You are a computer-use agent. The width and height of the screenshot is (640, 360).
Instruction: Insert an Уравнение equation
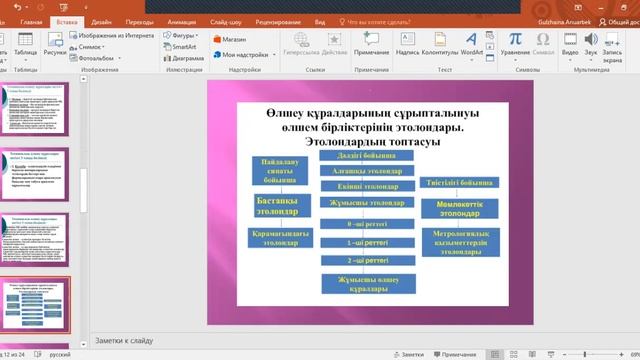(515, 39)
